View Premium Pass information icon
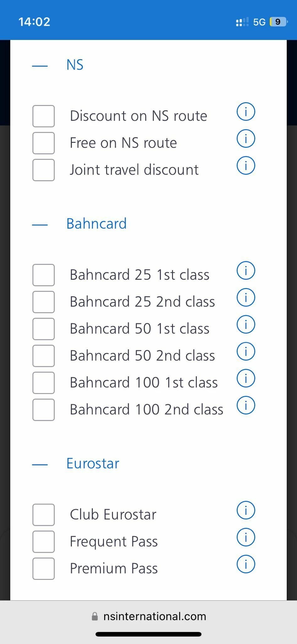This screenshot has width=297, height=644. click(246, 564)
